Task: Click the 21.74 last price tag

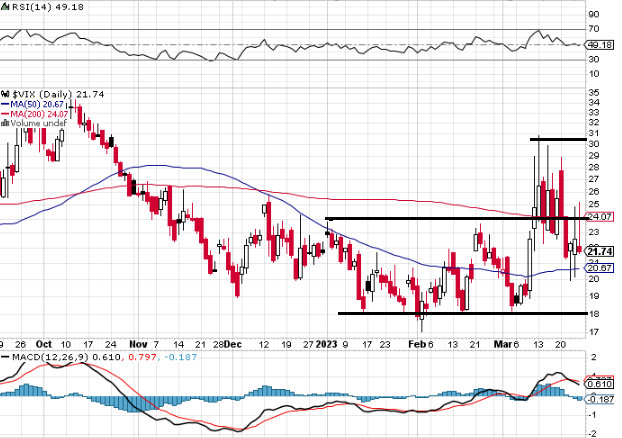Action: [600, 251]
